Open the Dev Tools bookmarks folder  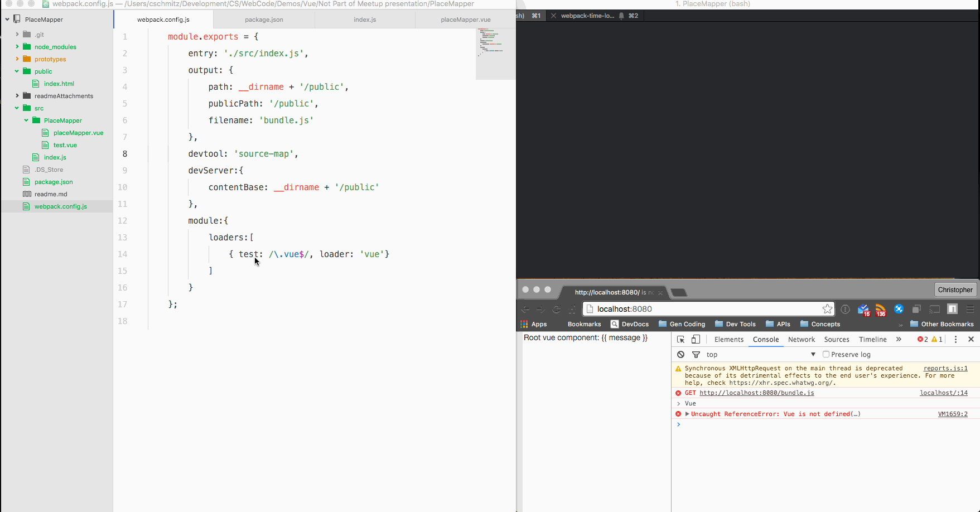(735, 324)
